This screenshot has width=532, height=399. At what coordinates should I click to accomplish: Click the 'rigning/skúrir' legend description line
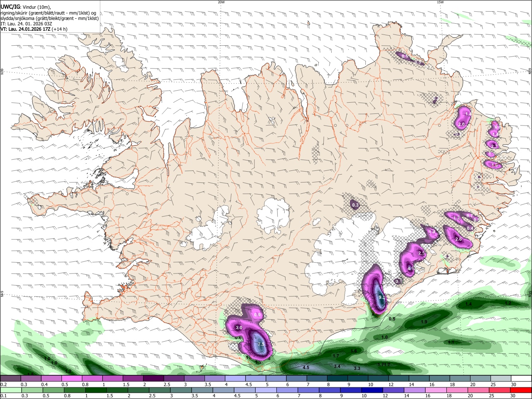click(x=48, y=12)
